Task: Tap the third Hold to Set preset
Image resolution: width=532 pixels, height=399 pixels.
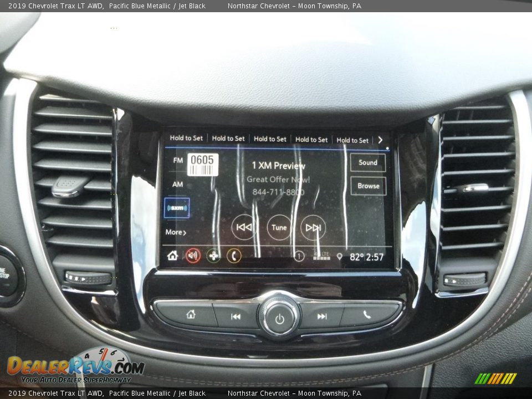Action: (x=270, y=139)
